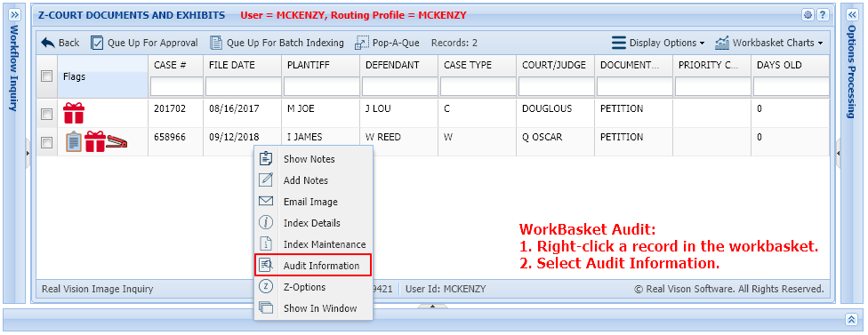Click the Pop-A-Que button
Image resolution: width=868 pixels, height=335 pixels.
click(x=387, y=43)
